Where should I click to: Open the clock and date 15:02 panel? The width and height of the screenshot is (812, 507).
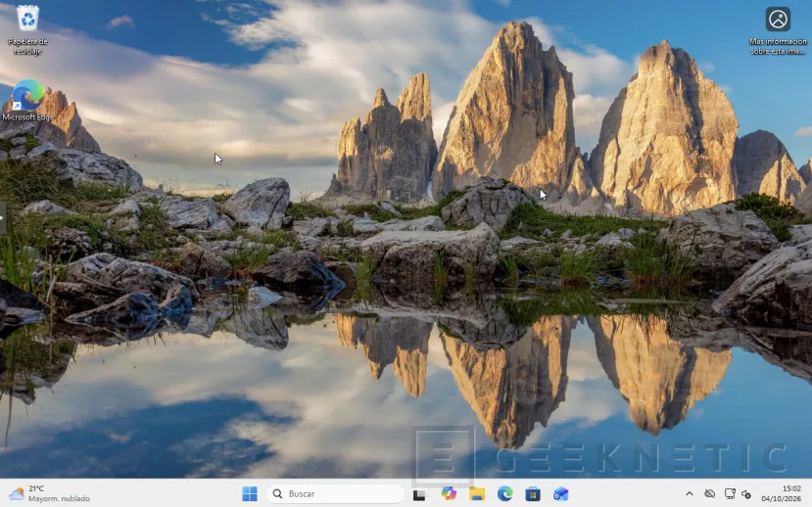(x=781, y=493)
